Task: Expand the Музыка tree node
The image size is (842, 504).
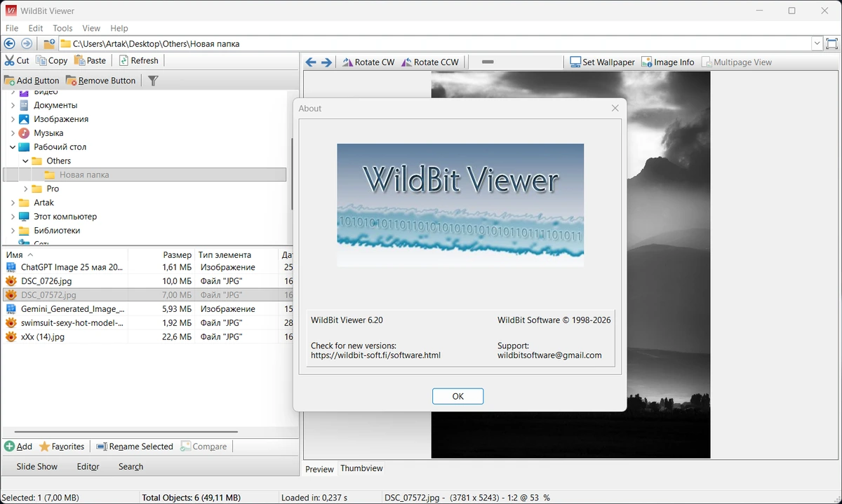Action: tap(13, 133)
